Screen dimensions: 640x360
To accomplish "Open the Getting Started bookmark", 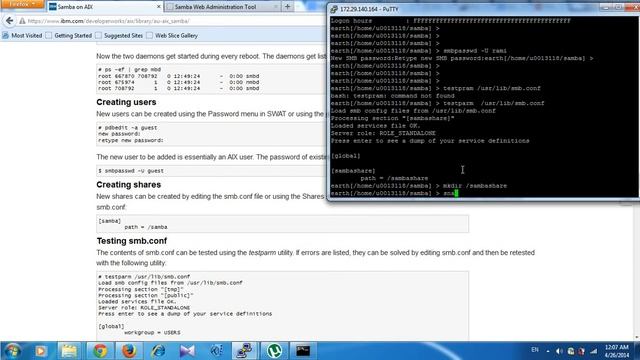I will tap(69, 36).
